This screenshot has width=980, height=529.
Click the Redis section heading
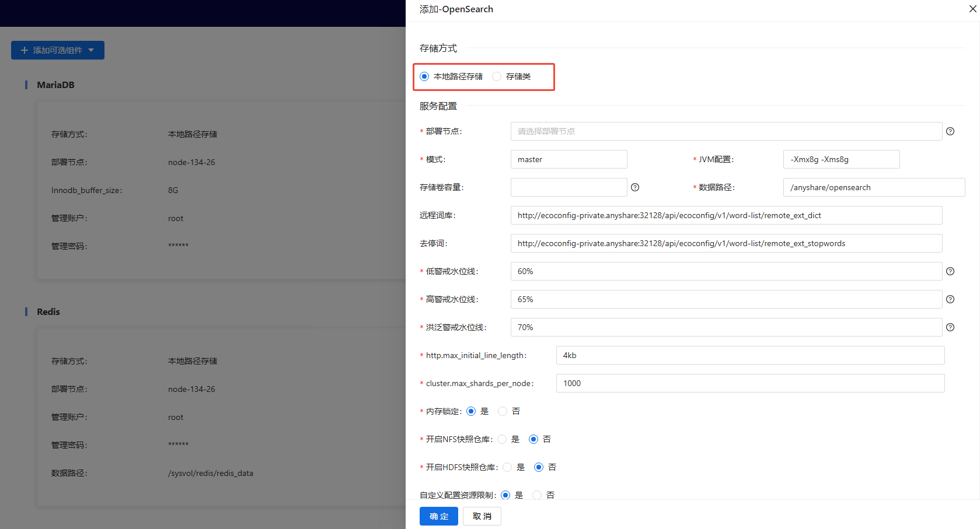click(x=48, y=311)
